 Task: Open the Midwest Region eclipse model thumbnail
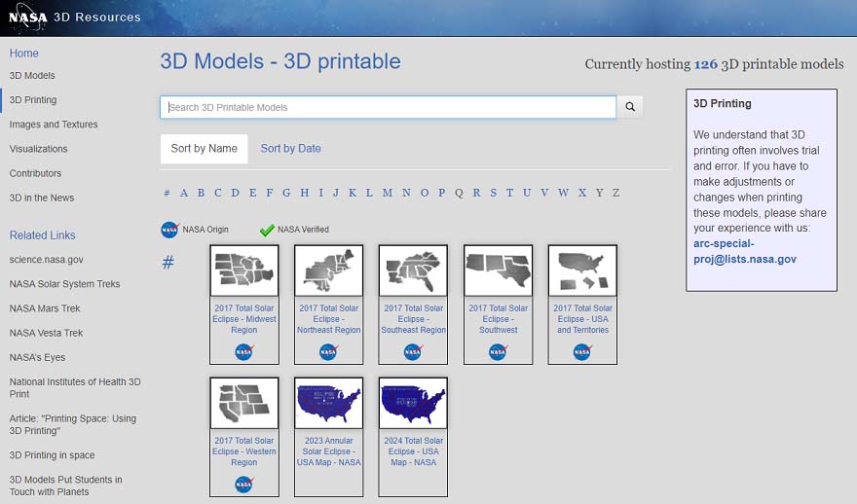click(244, 270)
